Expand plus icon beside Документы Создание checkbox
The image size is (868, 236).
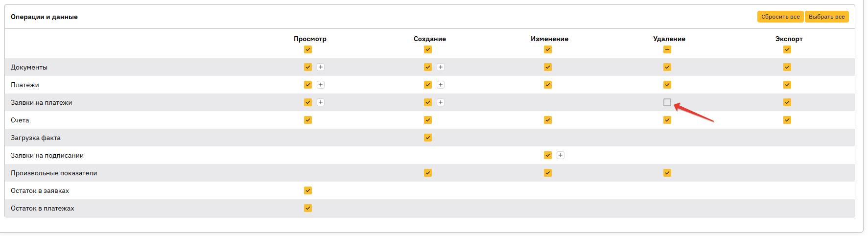(x=441, y=67)
